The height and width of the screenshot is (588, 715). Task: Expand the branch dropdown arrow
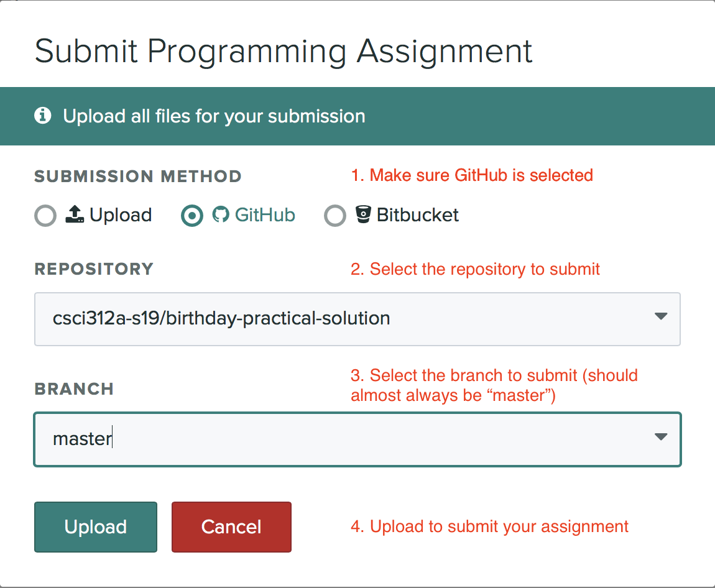click(x=661, y=436)
